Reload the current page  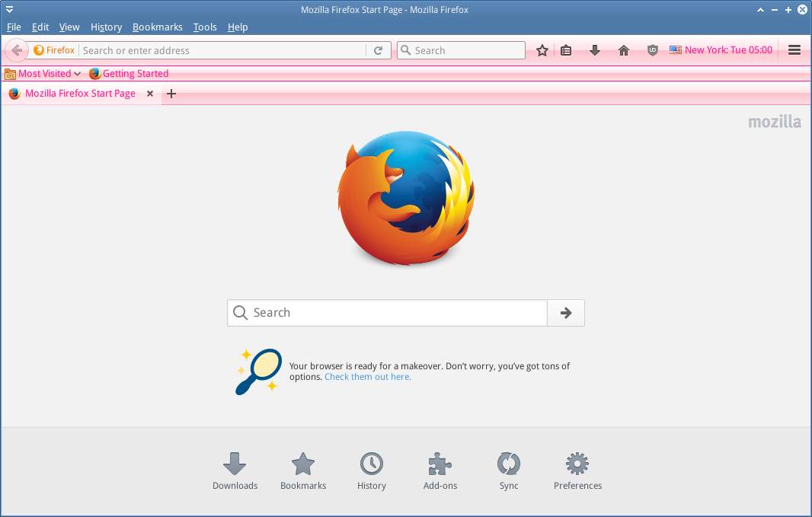point(379,50)
